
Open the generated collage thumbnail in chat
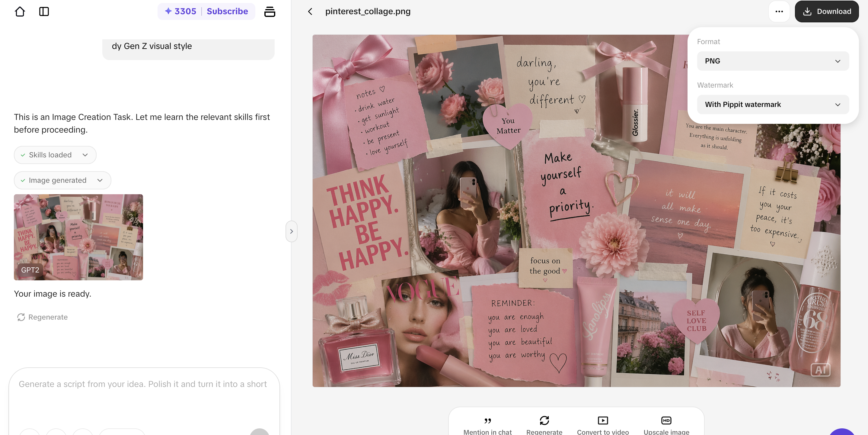(78, 237)
